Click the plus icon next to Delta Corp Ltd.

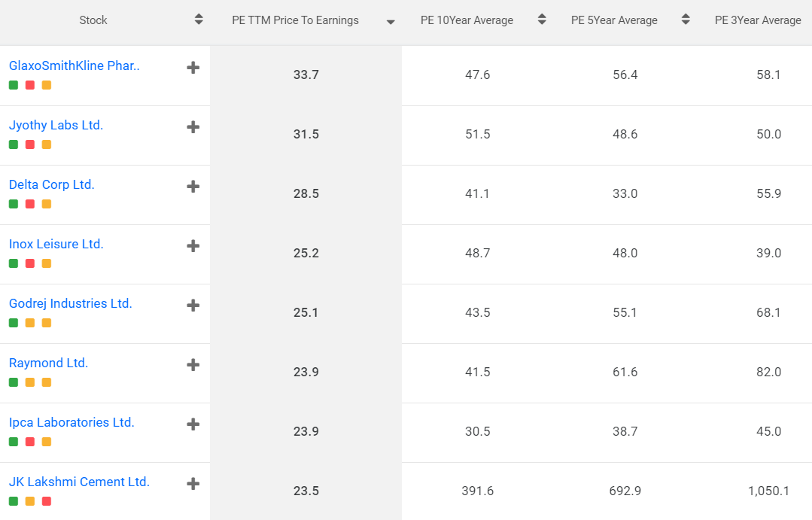(x=193, y=187)
